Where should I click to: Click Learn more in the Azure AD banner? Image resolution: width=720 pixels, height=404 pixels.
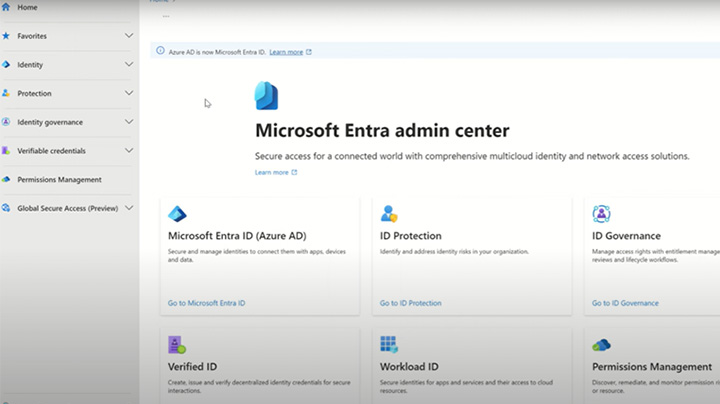(x=286, y=52)
